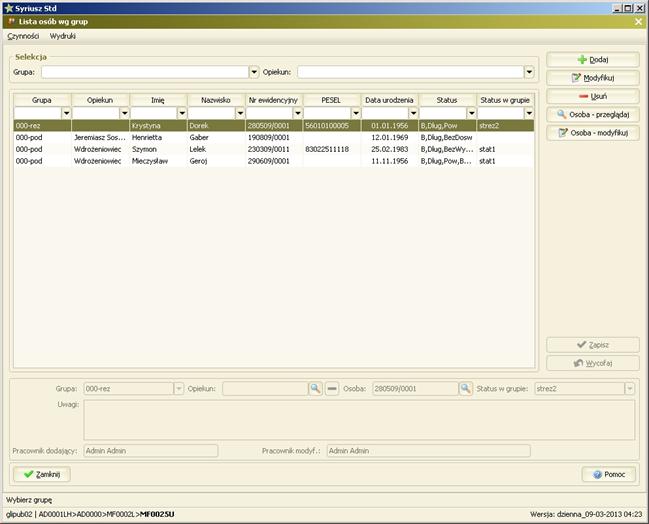The image size is (649, 524).
Task: Click the disabled Zapisz button
Action: pos(593,345)
